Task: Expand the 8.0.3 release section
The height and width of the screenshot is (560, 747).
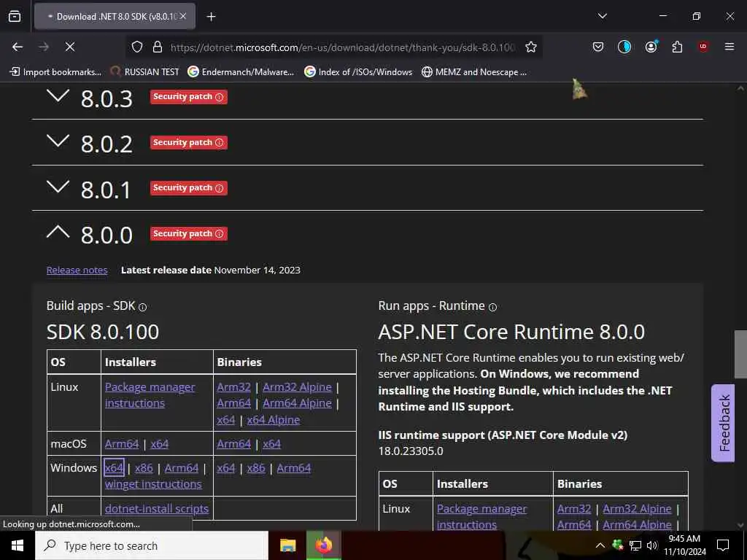Action: pos(58,96)
